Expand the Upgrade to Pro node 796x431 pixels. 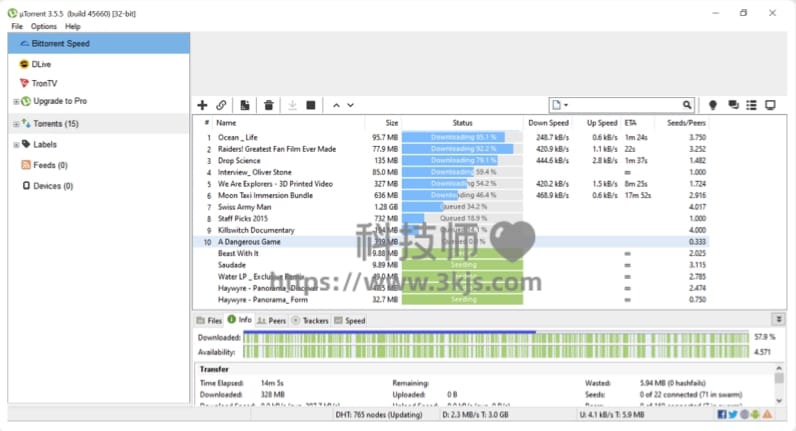tap(16, 102)
